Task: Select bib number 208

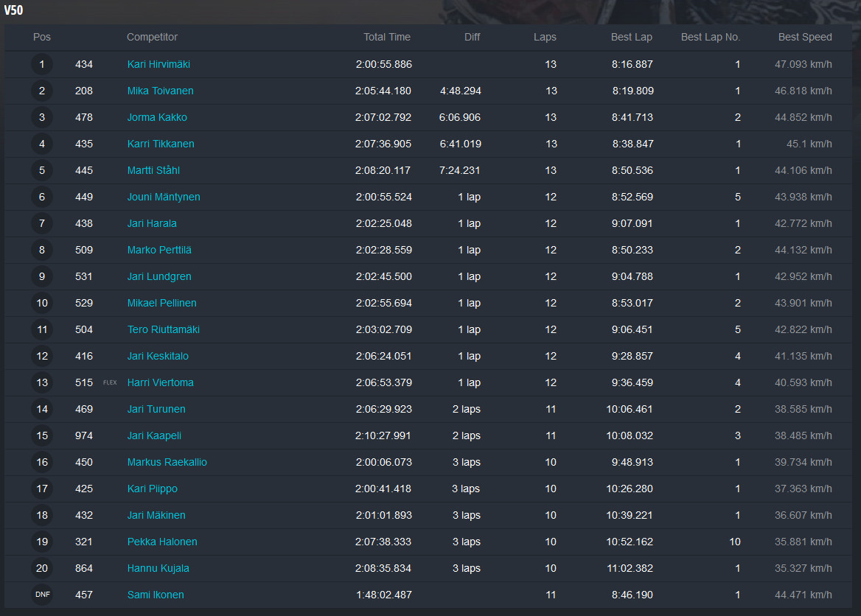Action: pos(84,91)
